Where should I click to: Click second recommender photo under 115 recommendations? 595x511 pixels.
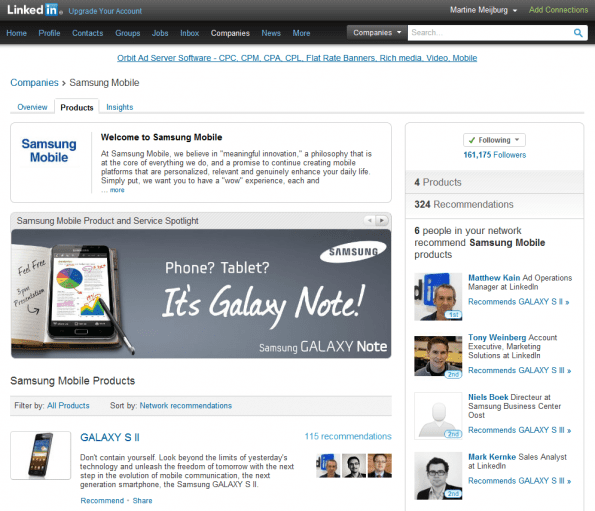pos(354,465)
